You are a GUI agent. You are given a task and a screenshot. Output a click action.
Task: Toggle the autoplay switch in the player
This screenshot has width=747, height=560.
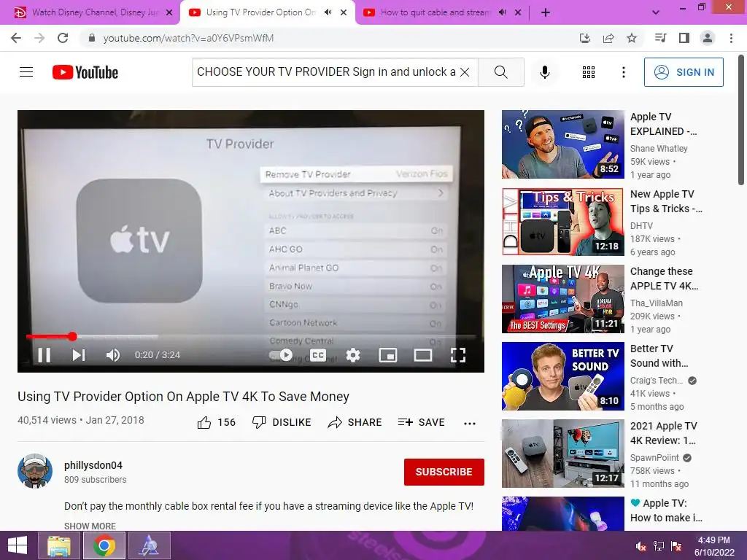[x=281, y=355]
